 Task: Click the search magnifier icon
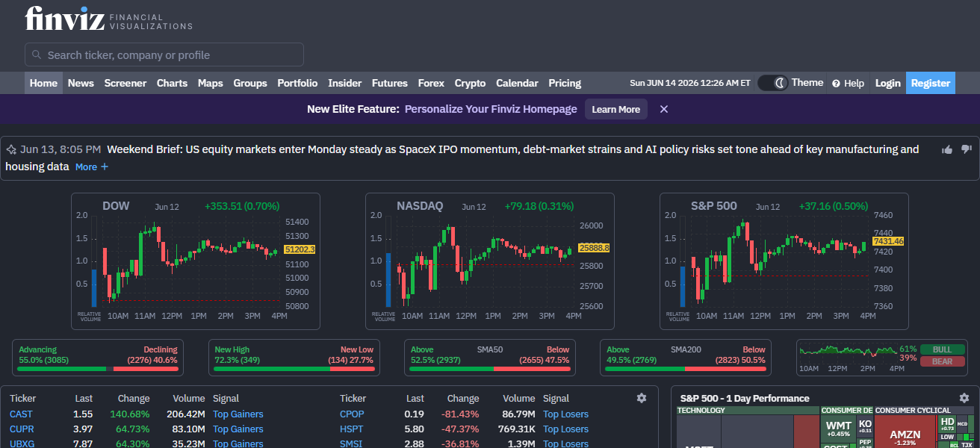(x=37, y=55)
